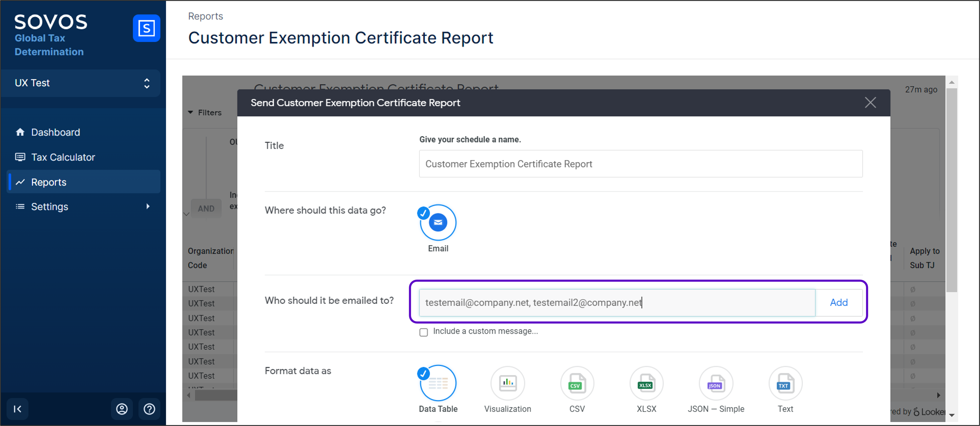Pick the JSON — Simple format icon
980x426 pixels.
(715, 384)
